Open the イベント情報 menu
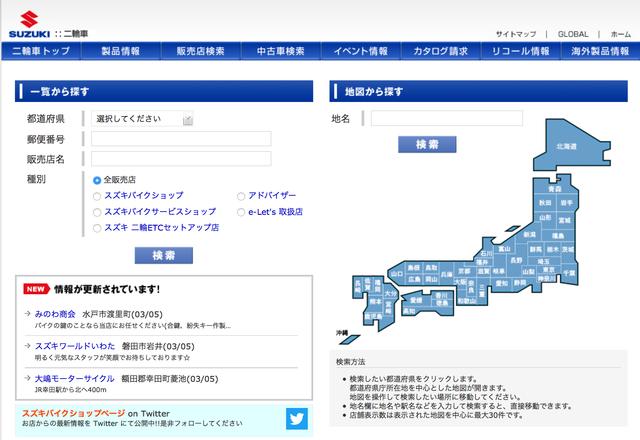The height and width of the screenshot is (440, 640). [x=360, y=51]
